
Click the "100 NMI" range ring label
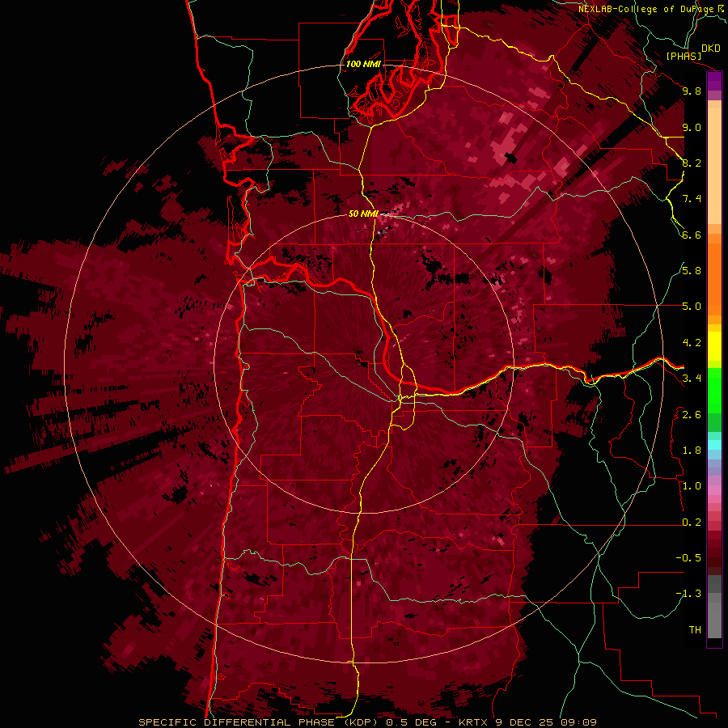tap(363, 64)
